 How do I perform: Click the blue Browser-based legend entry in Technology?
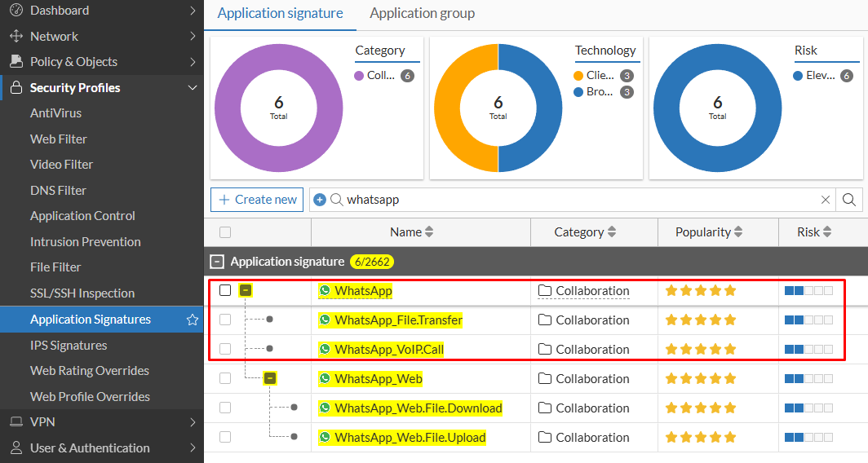pyautogui.click(x=604, y=92)
